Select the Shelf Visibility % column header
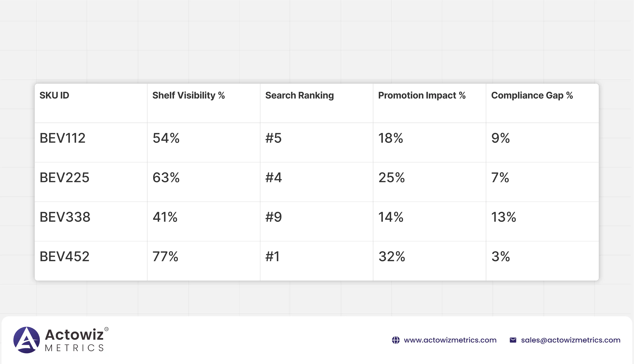The height and width of the screenshot is (364, 634). click(188, 95)
